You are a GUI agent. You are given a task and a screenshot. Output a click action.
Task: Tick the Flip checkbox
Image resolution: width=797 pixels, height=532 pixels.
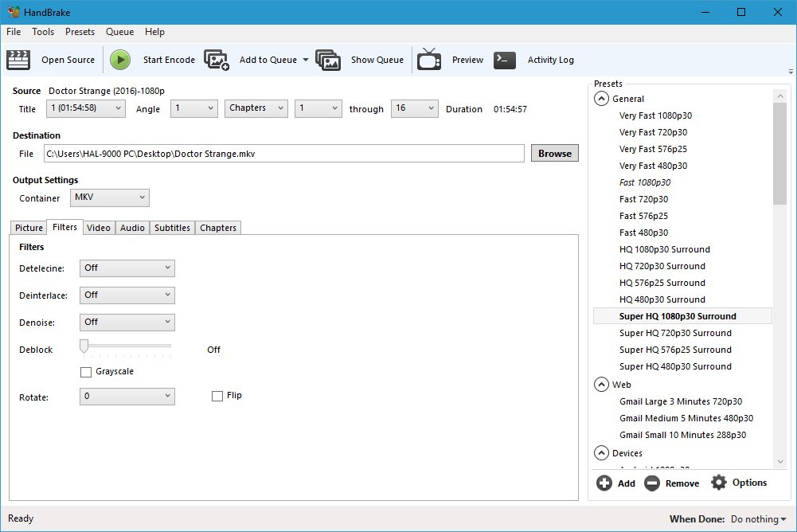(217, 396)
